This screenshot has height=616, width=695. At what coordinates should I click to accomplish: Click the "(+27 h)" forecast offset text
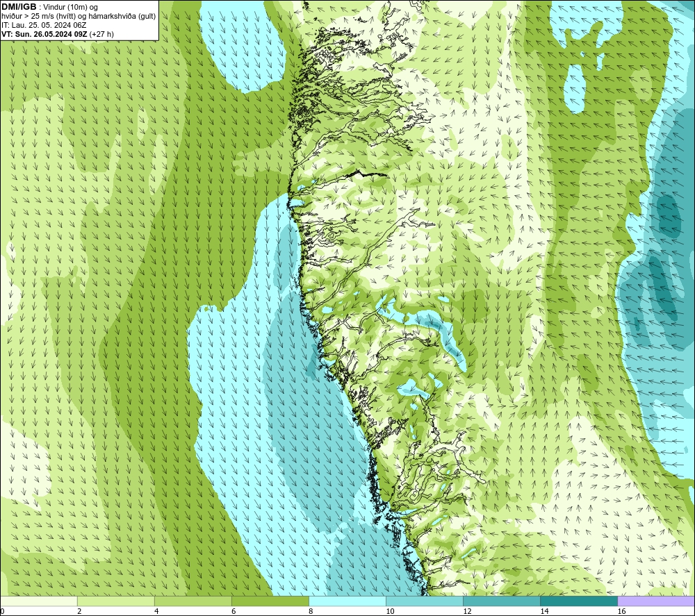tap(101, 34)
